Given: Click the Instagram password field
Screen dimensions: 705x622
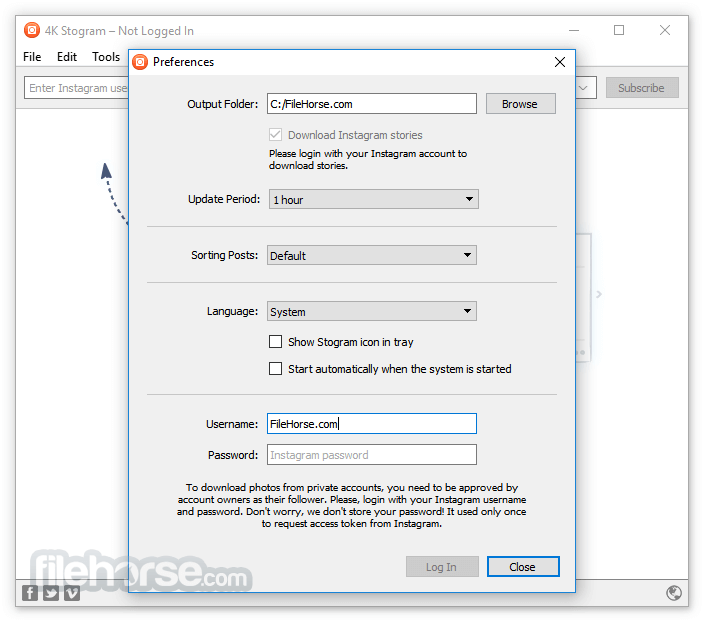Looking at the screenshot, I should [x=372, y=455].
